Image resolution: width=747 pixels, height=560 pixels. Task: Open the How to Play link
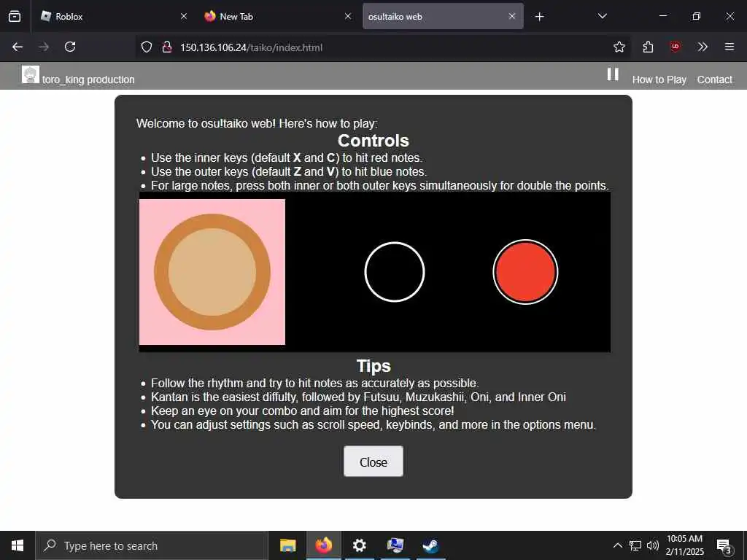[x=659, y=79]
